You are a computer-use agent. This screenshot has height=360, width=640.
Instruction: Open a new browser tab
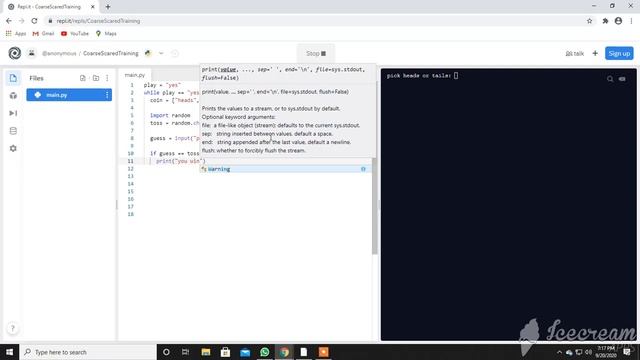(x=108, y=7)
